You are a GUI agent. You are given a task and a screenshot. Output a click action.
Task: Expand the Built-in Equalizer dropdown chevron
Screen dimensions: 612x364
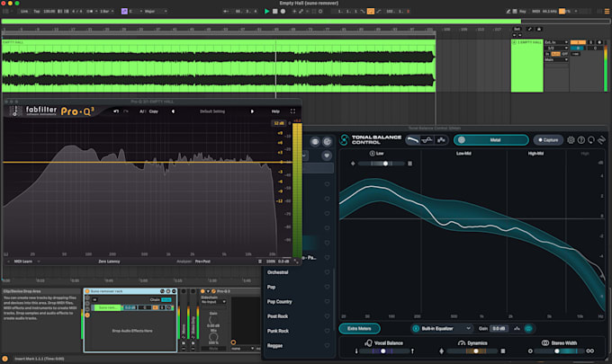click(468, 329)
